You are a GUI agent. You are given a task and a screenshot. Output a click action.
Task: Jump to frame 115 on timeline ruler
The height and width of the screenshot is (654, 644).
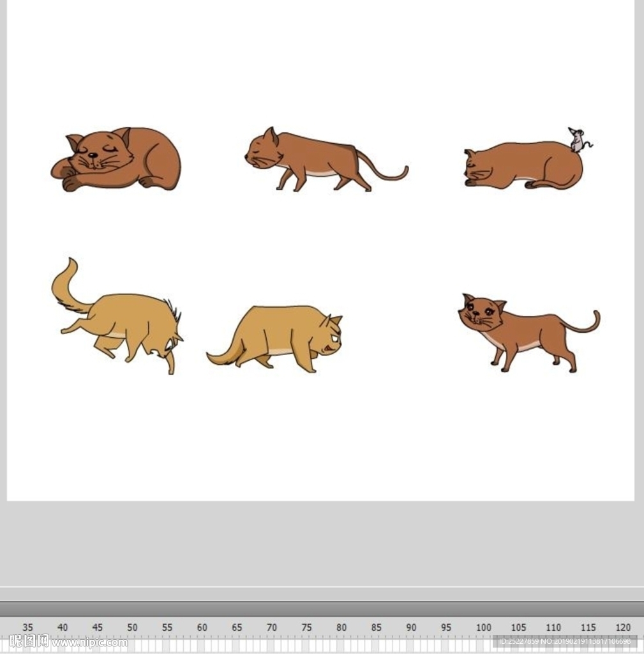click(x=588, y=627)
